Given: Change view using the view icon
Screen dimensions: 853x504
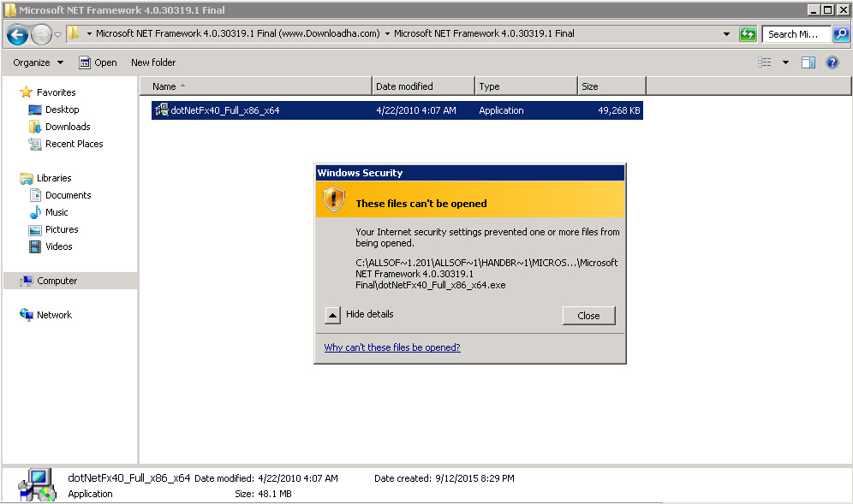Looking at the screenshot, I should (764, 62).
